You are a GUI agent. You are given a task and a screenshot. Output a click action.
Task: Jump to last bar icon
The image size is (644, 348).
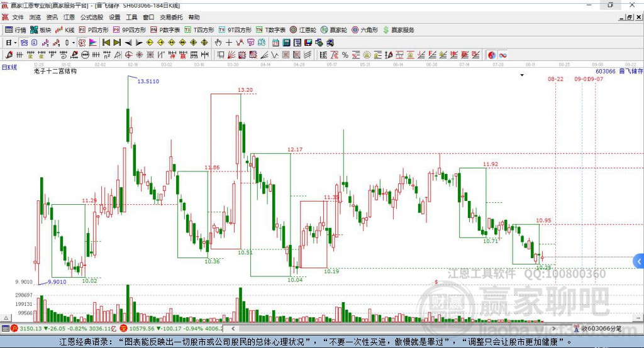117,43
